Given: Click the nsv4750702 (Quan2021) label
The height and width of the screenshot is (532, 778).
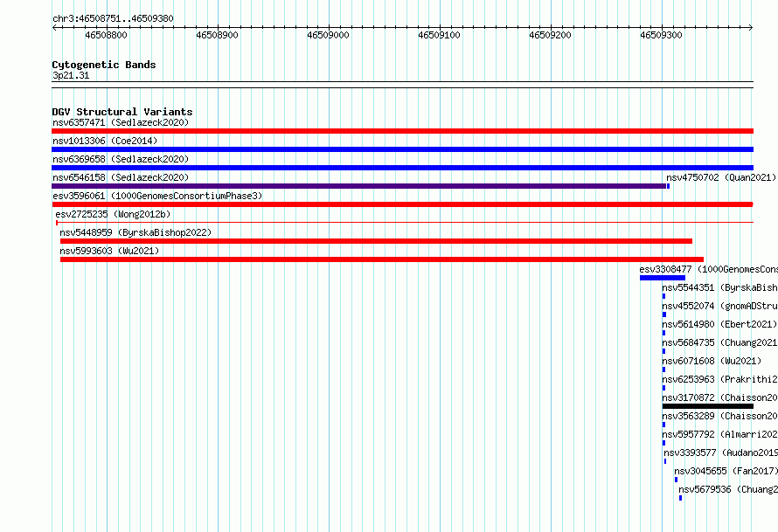Looking at the screenshot, I should (x=721, y=177).
